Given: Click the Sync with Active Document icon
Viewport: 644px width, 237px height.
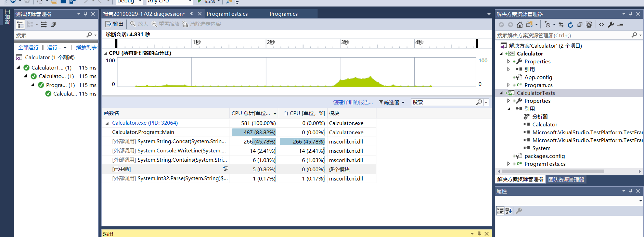Looking at the screenshot, I should click(x=561, y=25).
